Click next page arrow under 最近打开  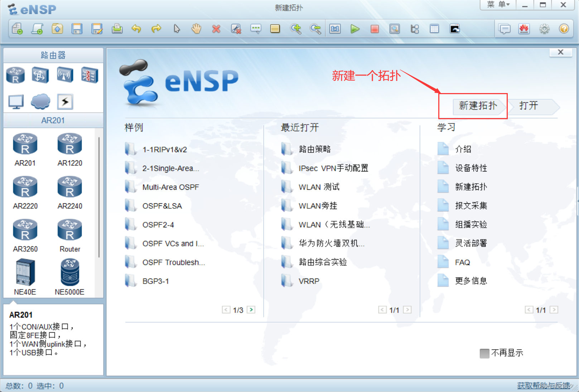click(x=407, y=310)
